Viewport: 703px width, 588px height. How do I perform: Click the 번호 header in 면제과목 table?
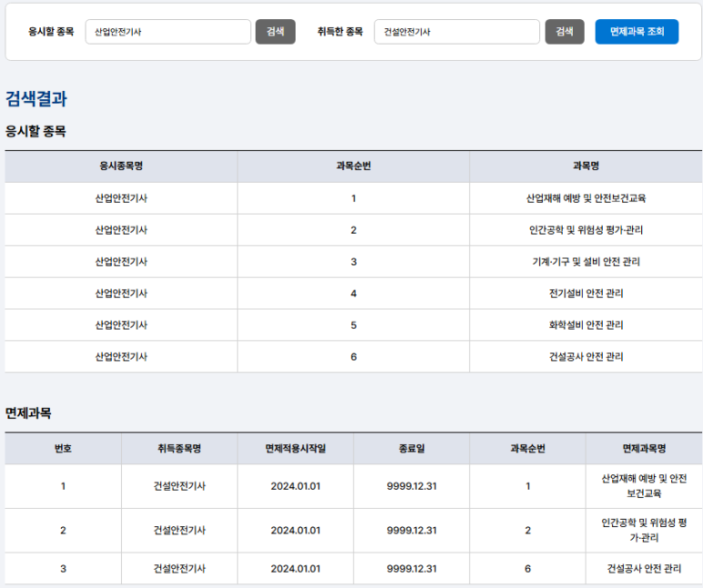(63, 448)
